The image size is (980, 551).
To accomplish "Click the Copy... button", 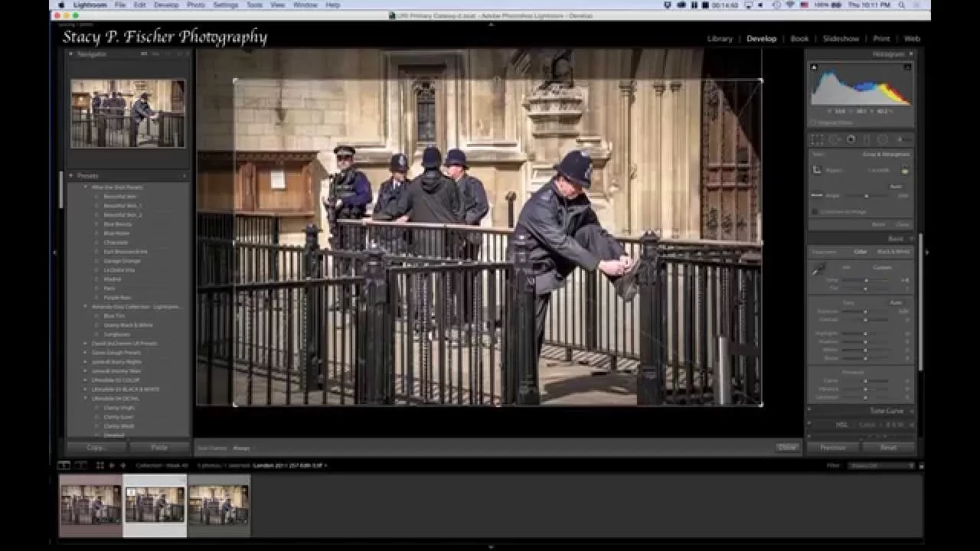I will (x=96, y=448).
